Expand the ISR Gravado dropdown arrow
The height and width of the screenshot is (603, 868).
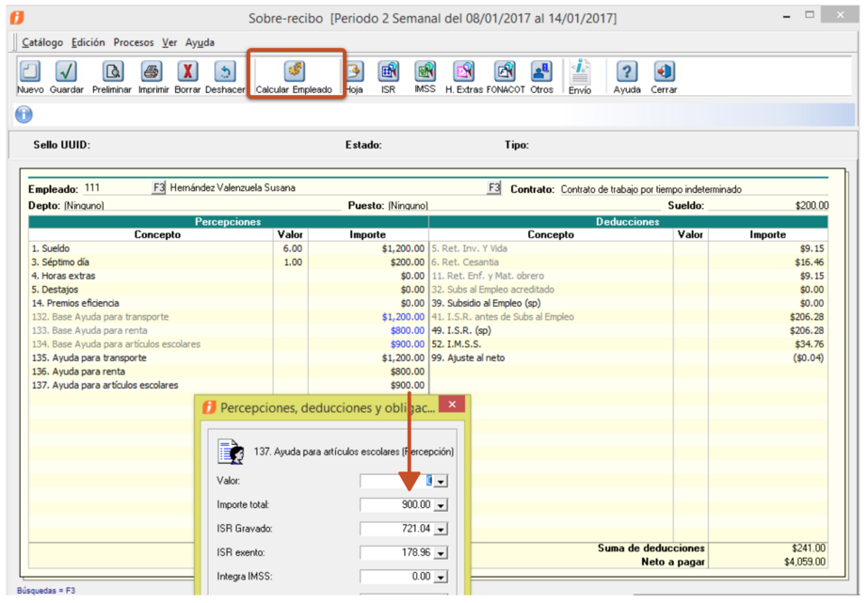pos(442,529)
